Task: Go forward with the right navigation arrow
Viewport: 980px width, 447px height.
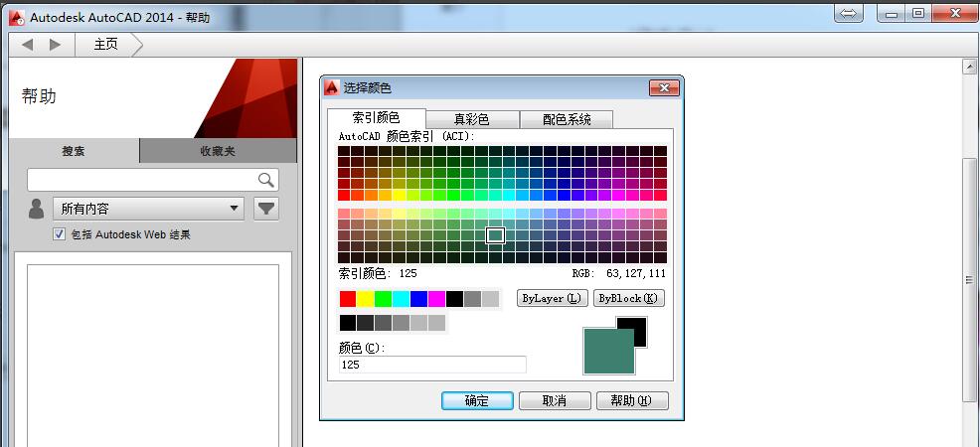Action: coord(55,45)
